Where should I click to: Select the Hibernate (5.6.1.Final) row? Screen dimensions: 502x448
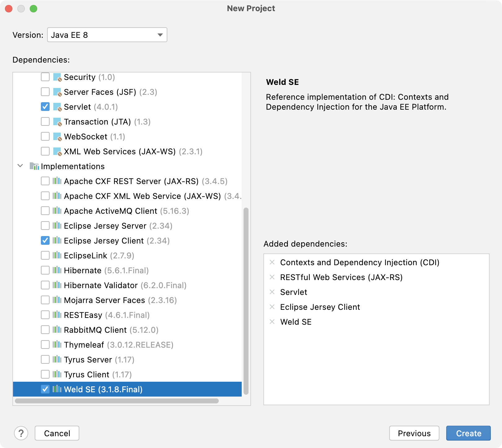click(127, 270)
